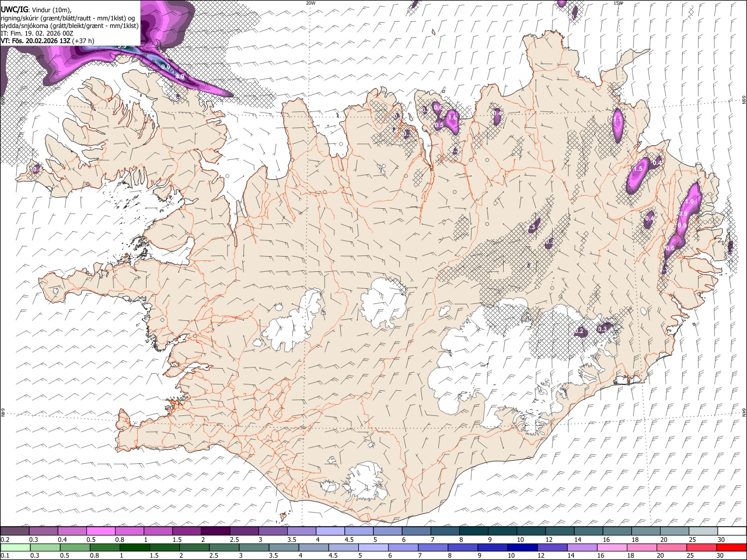This screenshot has width=747, height=560.
Task: Select the bright pink snow swatch at 0.5
Action: point(100,531)
